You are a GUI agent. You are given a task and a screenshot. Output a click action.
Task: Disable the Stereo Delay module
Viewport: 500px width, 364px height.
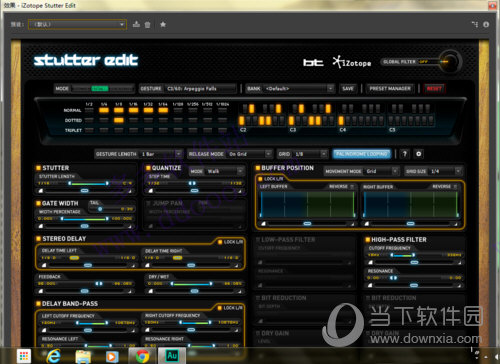(38, 239)
